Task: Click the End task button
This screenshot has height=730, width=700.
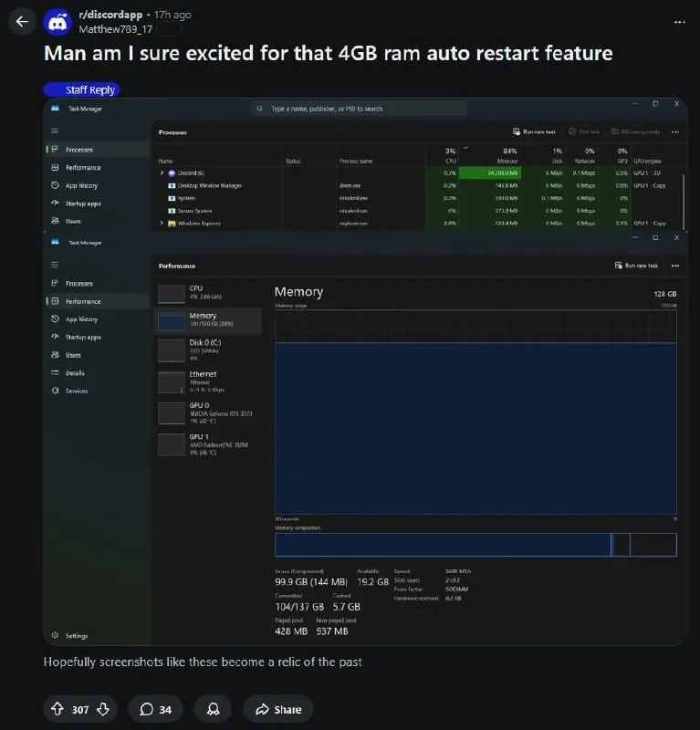Action: pos(584,131)
